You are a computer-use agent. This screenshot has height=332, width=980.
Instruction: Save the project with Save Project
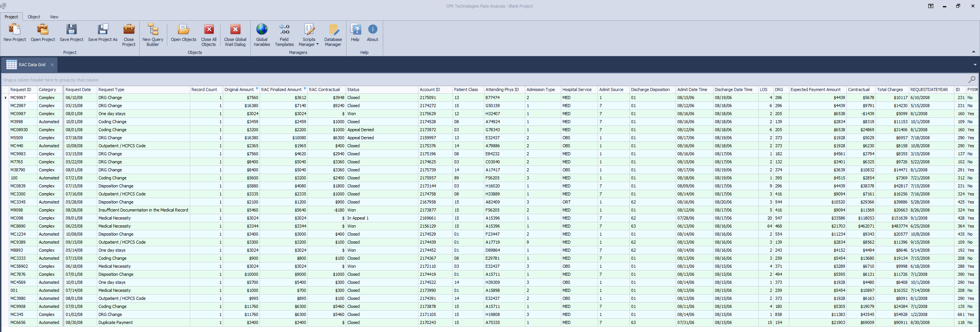tap(72, 33)
